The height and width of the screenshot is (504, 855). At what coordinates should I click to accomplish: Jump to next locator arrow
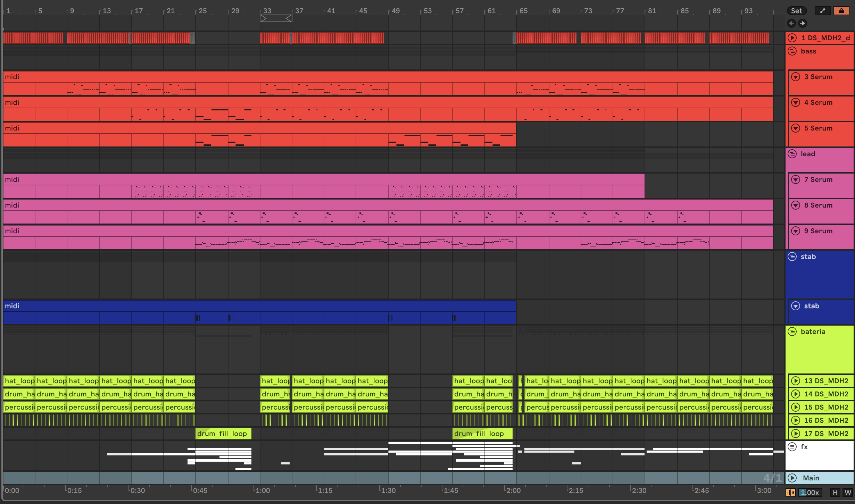(802, 23)
